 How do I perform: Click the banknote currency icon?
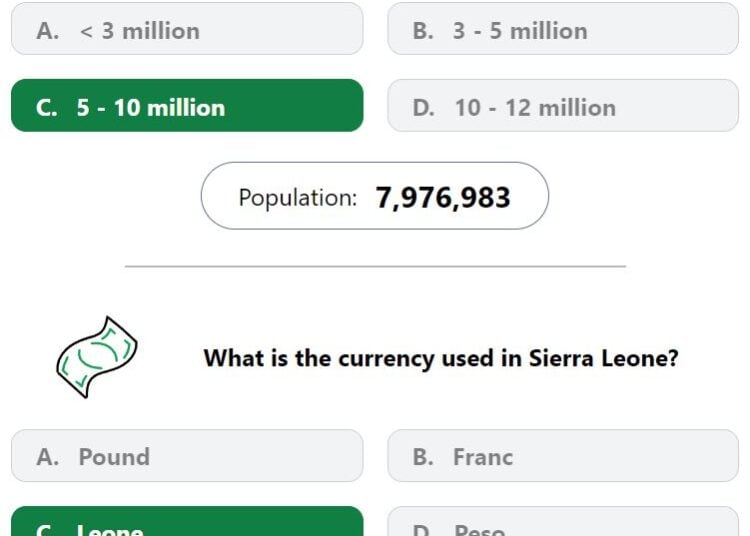97,357
